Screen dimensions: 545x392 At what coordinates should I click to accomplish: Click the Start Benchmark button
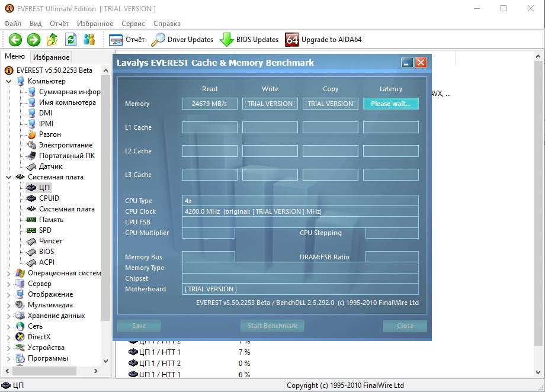click(x=272, y=326)
